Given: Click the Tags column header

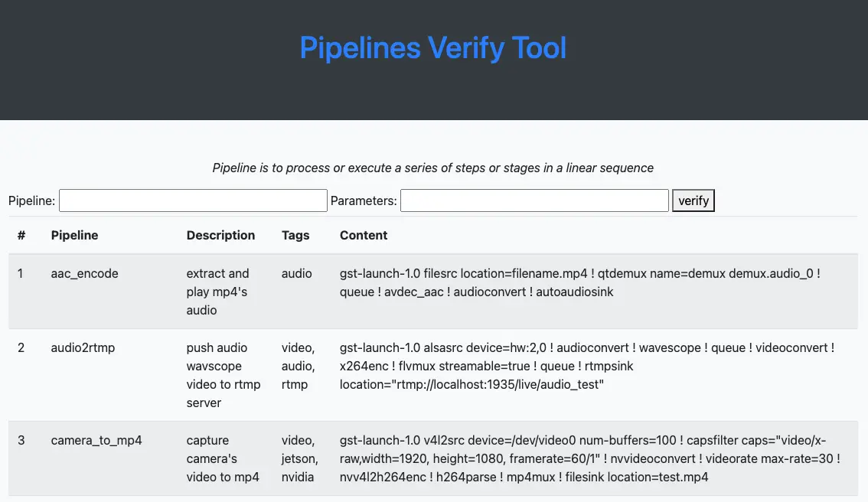Looking at the screenshot, I should 295,235.
